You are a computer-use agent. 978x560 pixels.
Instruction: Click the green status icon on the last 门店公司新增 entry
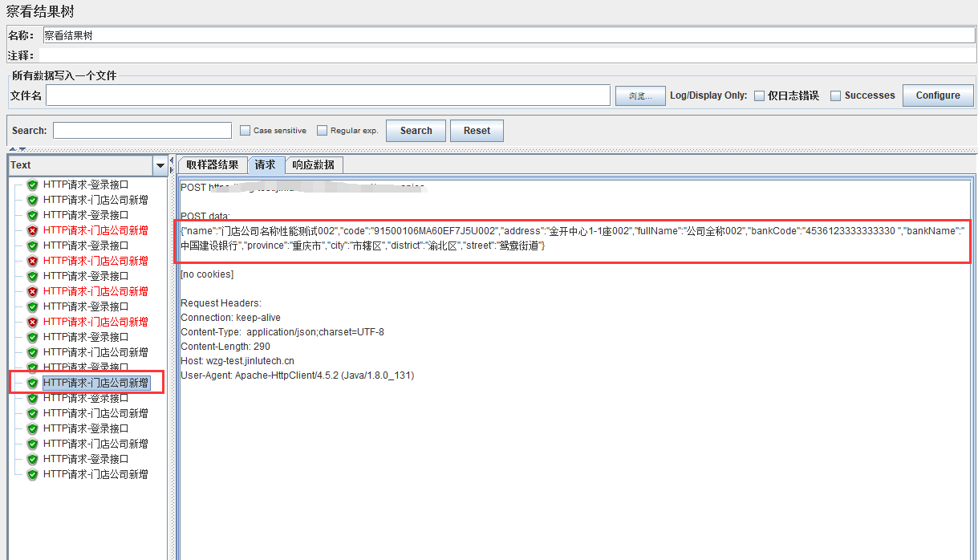(32, 474)
